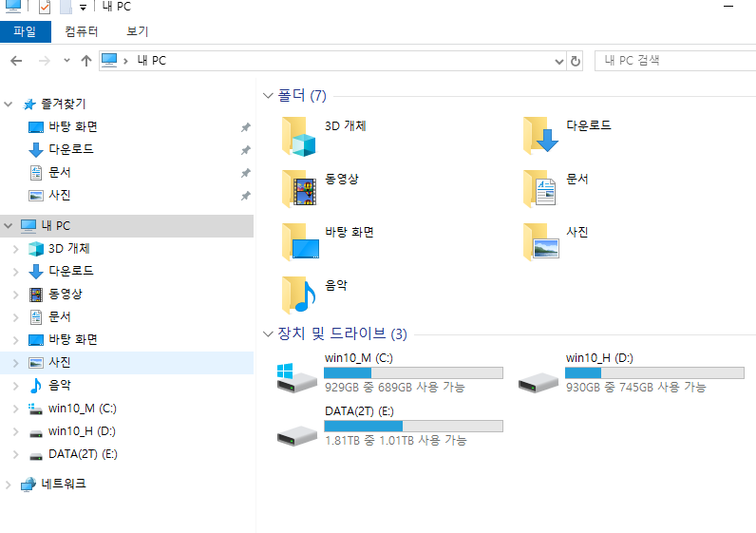
Task: Click the win10_M (C:) usage bar
Action: coord(414,372)
